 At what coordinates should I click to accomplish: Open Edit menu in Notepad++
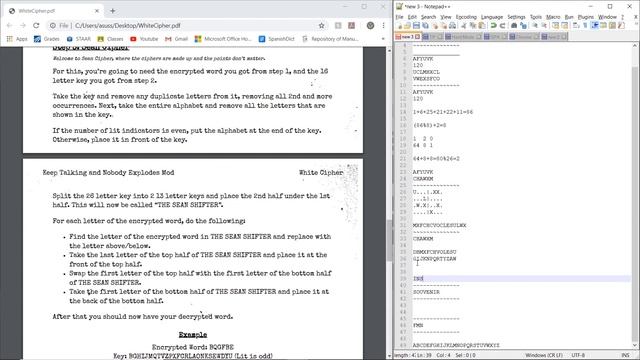point(412,17)
